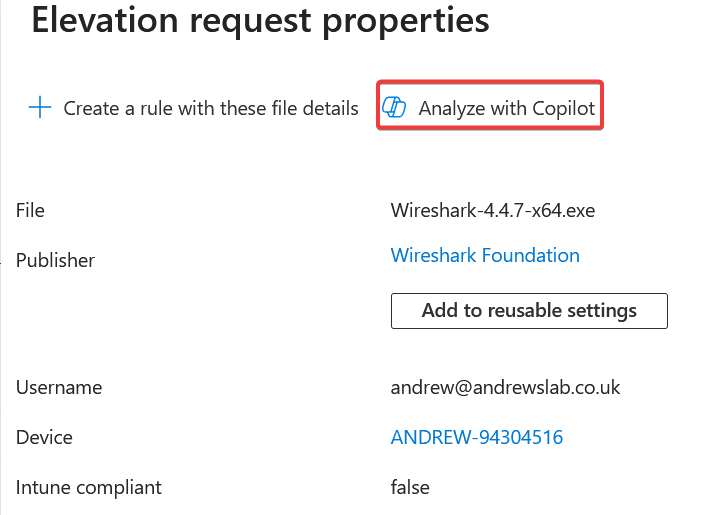Click Add to reusable settings button

point(529,311)
